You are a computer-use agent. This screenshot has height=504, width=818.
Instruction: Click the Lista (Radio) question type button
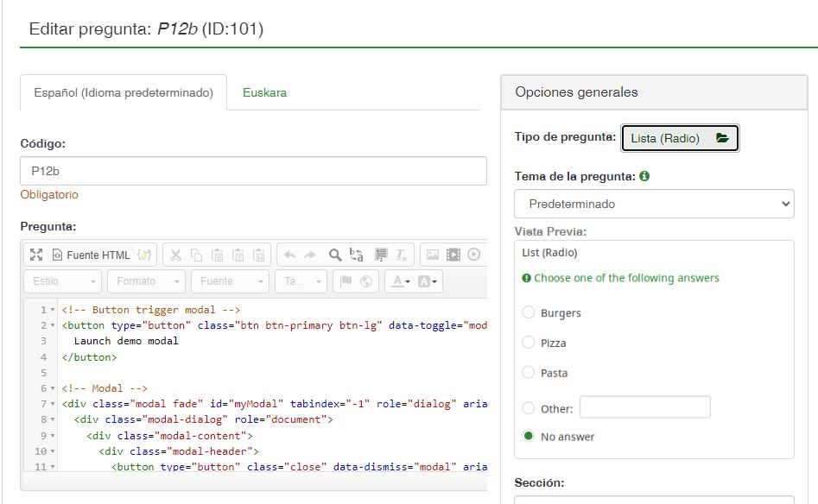[x=680, y=138]
